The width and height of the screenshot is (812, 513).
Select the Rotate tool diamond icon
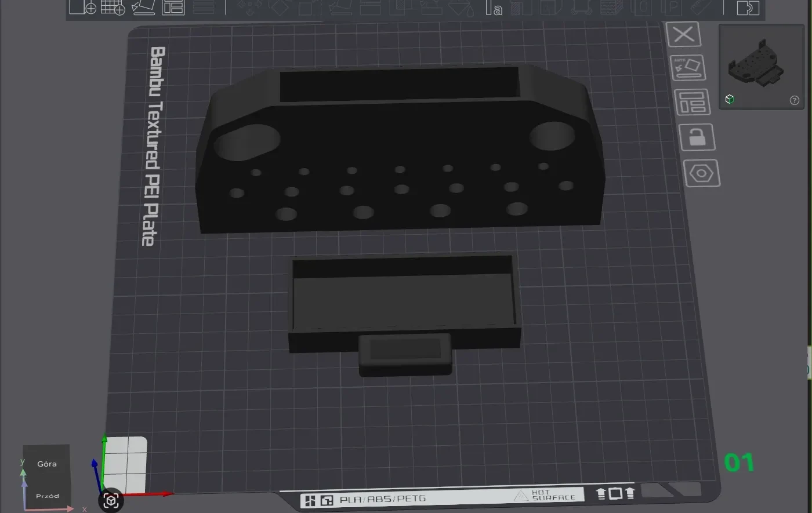pos(281,7)
